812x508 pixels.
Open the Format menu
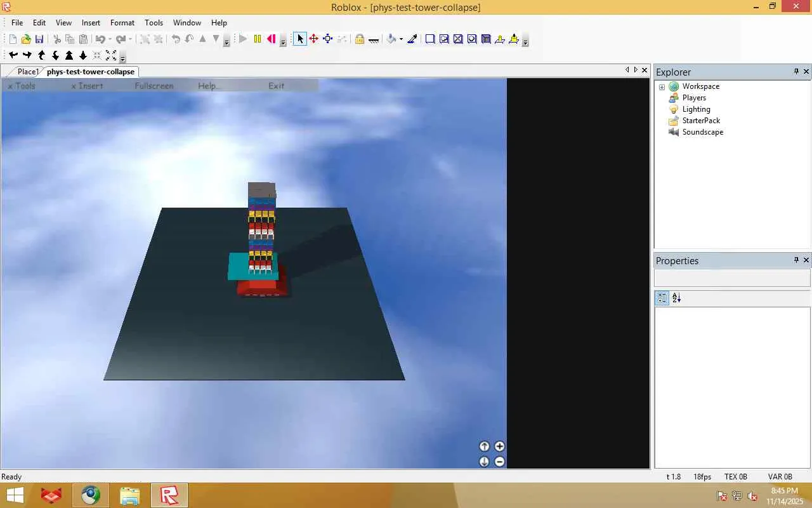[x=122, y=23]
